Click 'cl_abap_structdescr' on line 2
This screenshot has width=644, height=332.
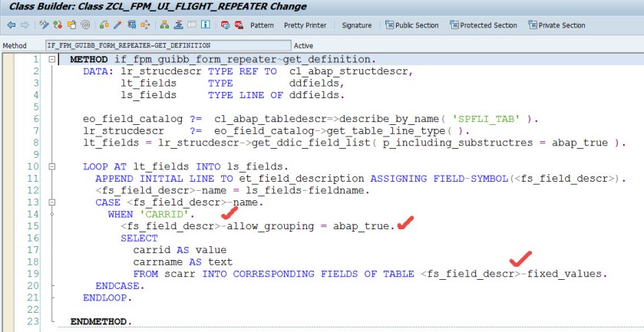click(x=348, y=71)
